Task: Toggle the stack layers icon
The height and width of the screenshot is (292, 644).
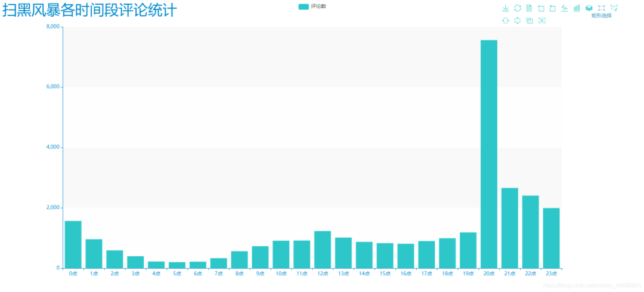Action: click(x=589, y=8)
